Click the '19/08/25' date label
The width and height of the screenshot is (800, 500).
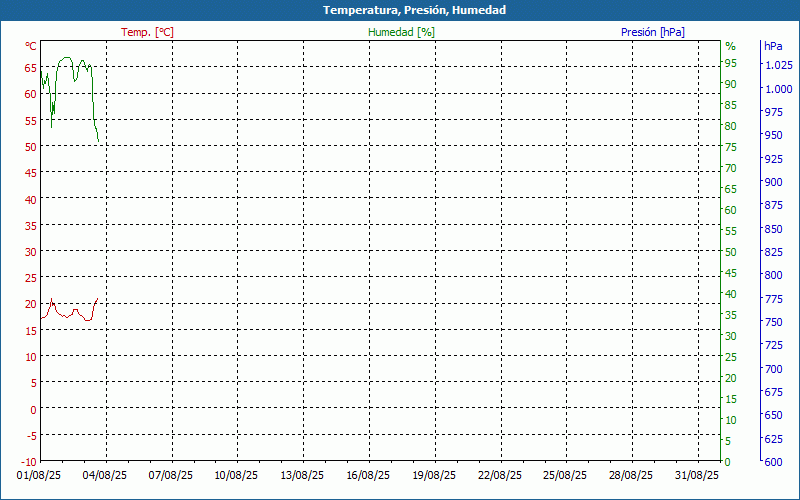(x=434, y=476)
